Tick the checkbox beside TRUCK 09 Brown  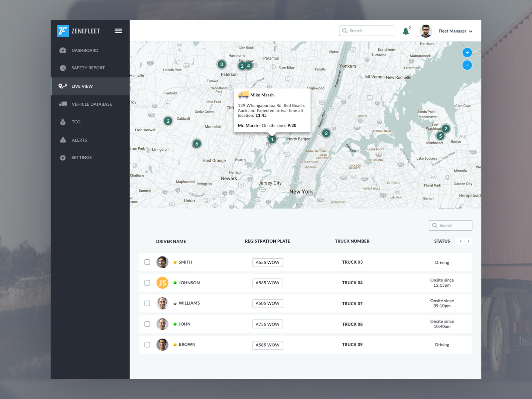[x=147, y=345]
